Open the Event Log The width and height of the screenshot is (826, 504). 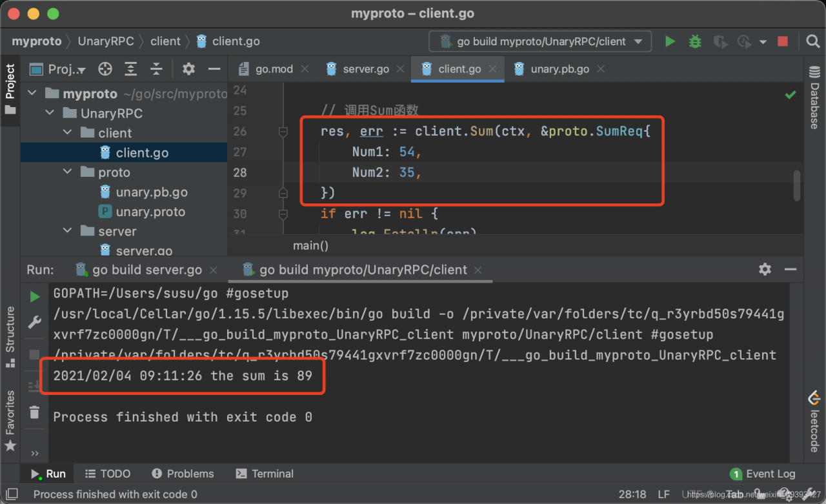[x=763, y=474]
